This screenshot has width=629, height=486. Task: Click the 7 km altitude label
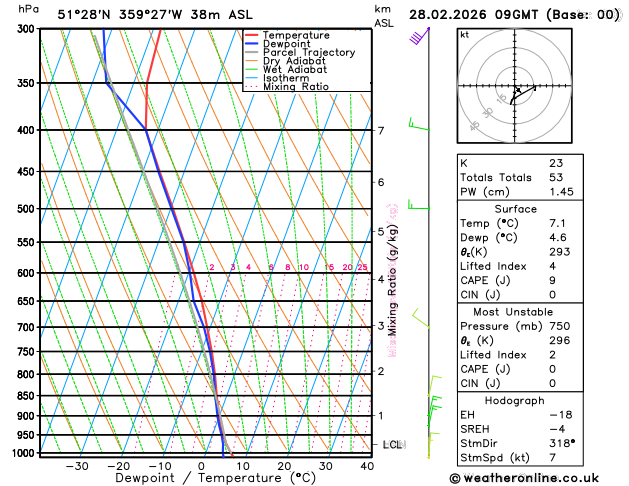381,130
